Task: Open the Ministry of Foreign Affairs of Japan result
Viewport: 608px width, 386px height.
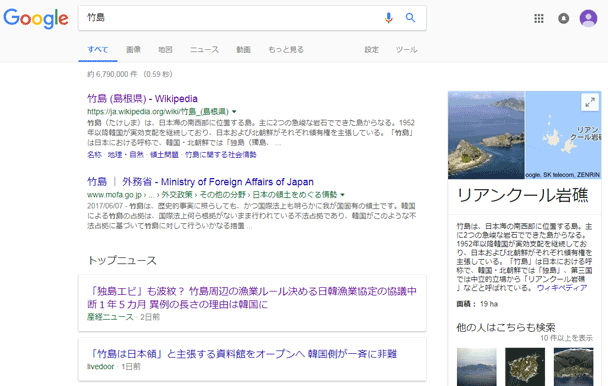Action: (200, 182)
